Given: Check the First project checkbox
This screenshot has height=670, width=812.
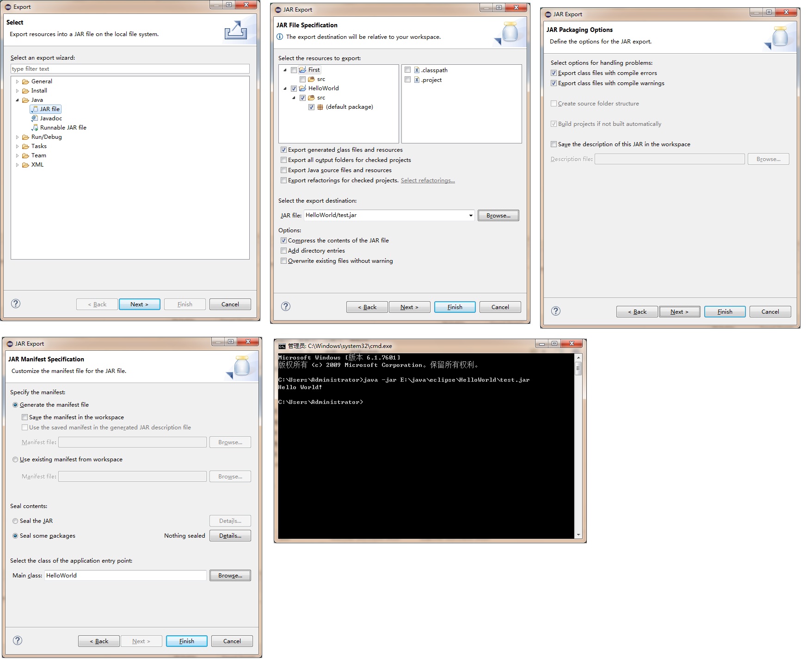Looking at the screenshot, I should pos(294,70).
